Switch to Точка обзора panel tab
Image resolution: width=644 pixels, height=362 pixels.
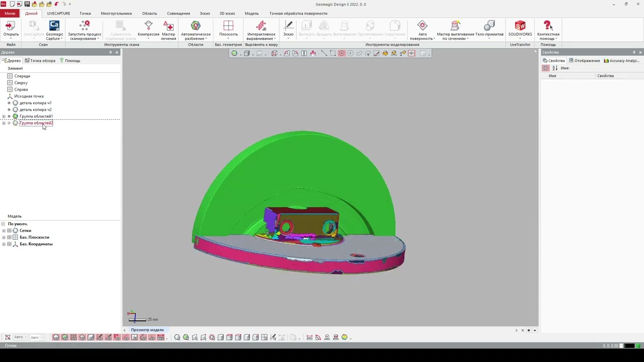tap(40, 60)
